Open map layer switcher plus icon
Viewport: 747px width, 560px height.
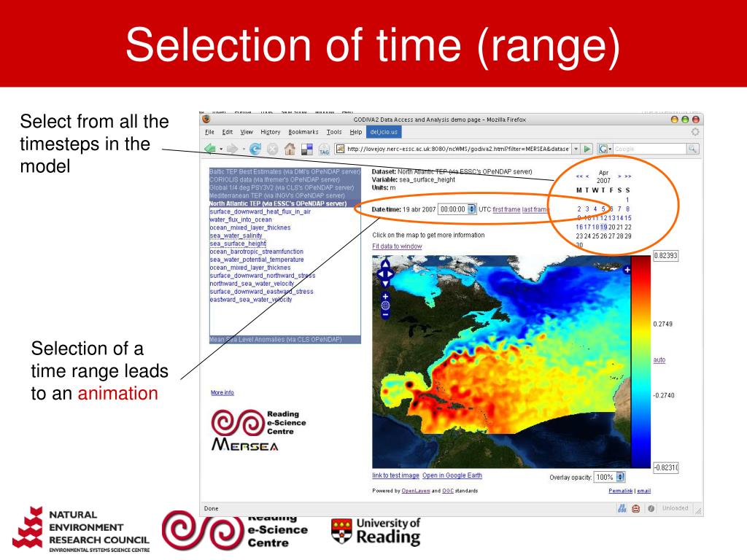click(x=627, y=270)
